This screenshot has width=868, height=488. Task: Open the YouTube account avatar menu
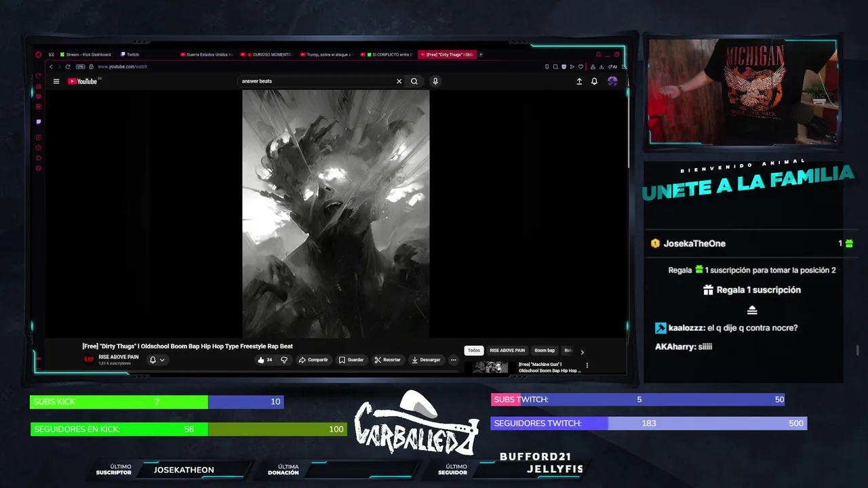pos(612,81)
